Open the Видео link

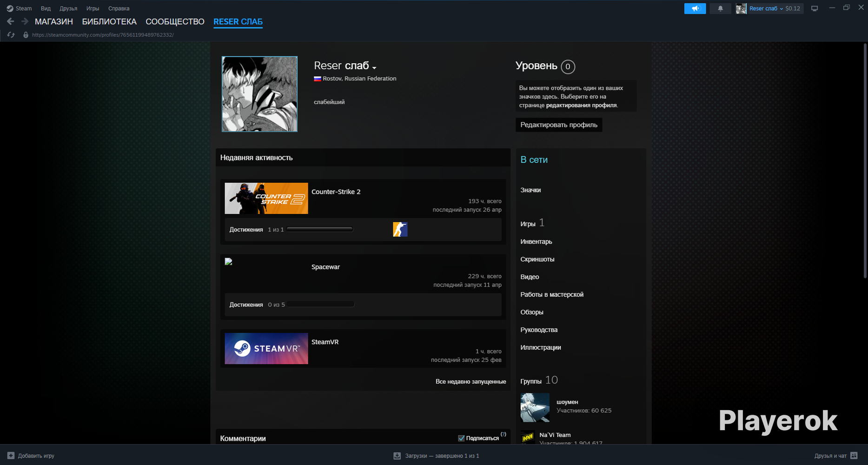[530, 277]
